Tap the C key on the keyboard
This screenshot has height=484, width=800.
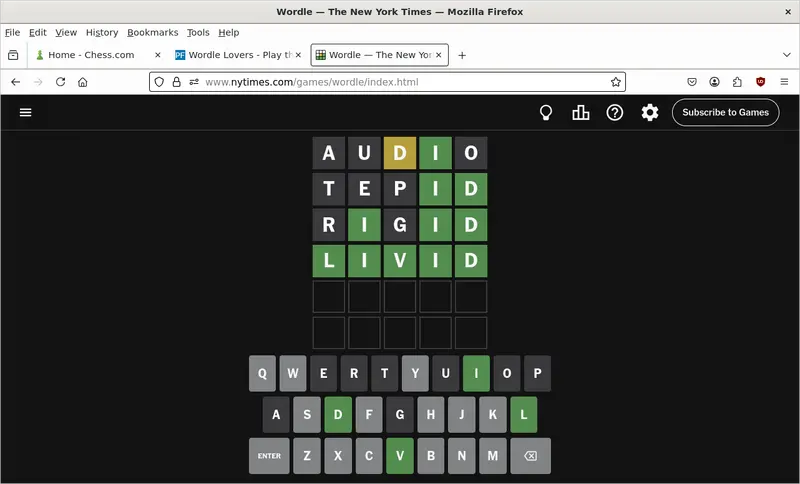click(369, 456)
